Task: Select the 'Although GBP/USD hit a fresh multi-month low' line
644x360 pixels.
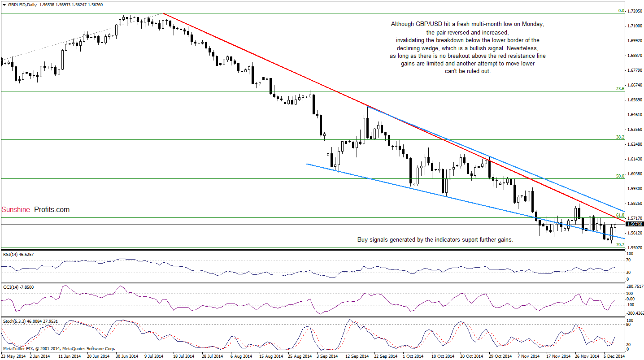Action: (468, 24)
